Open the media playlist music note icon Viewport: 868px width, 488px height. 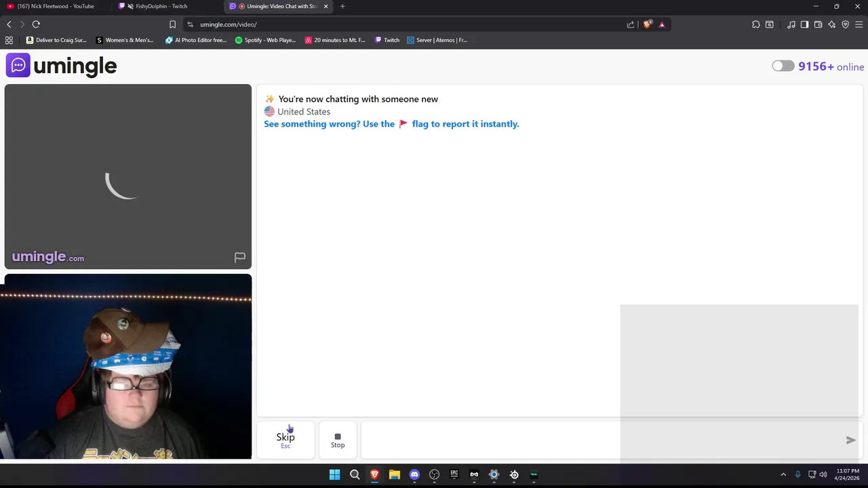click(x=791, y=24)
